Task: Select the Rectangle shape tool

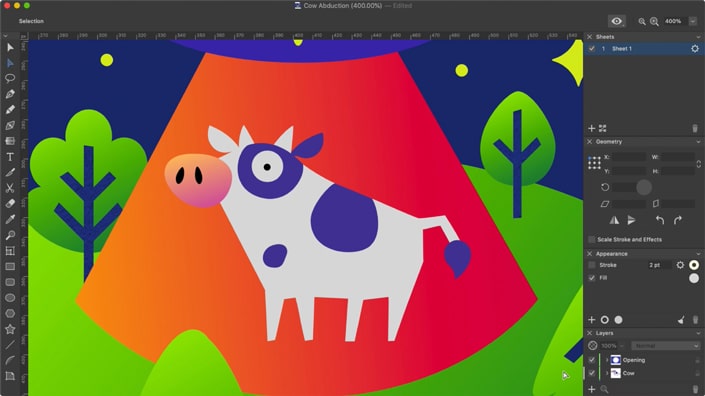Action: [10, 267]
